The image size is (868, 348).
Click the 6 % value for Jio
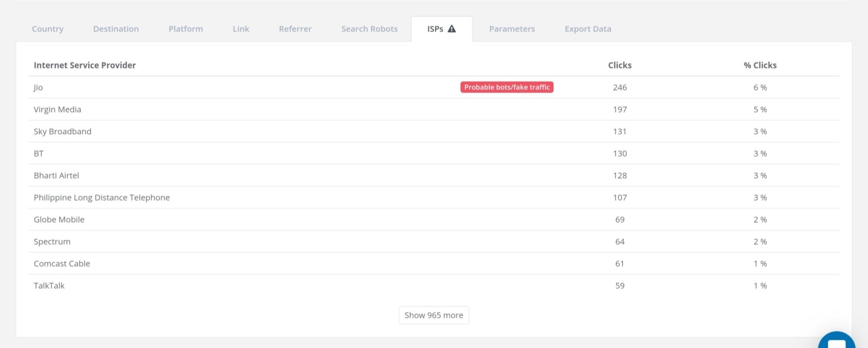(x=760, y=87)
